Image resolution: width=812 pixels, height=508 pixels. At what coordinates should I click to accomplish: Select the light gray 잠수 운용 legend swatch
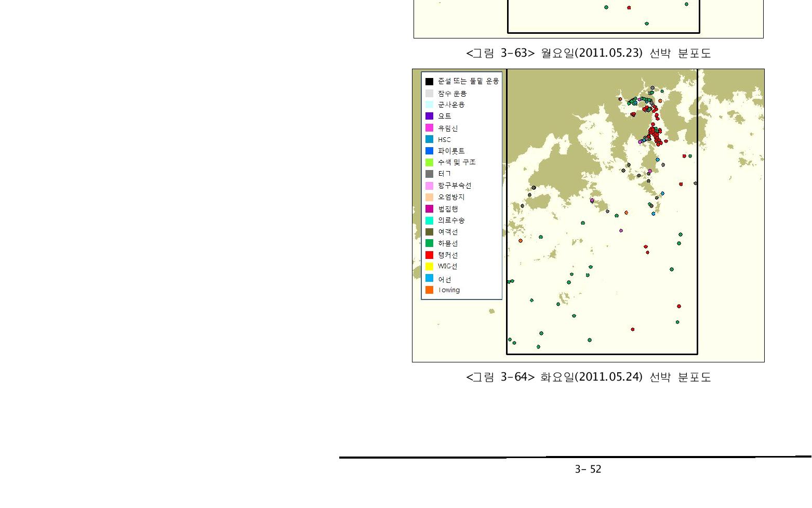(x=429, y=93)
